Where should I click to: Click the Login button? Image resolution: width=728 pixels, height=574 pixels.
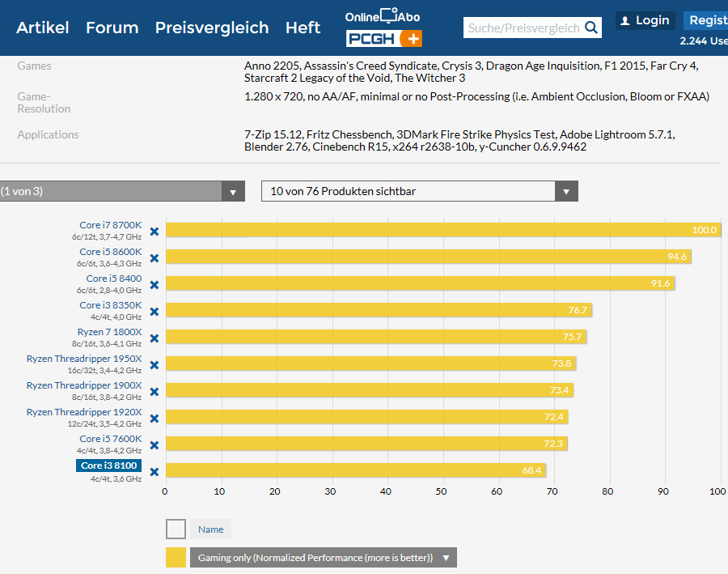pos(645,20)
